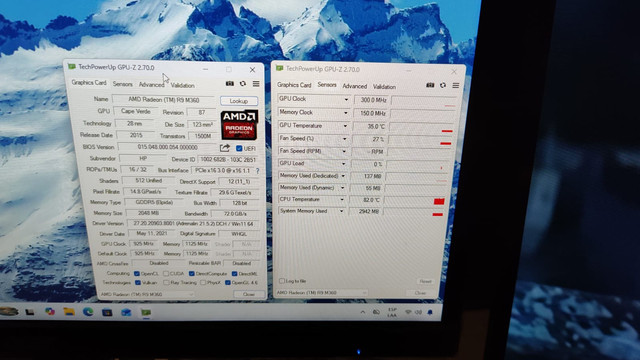Click the Reset button in Sensors window
Image resolution: width=640 pixels, height=360 pixels.
click(425, 281)
